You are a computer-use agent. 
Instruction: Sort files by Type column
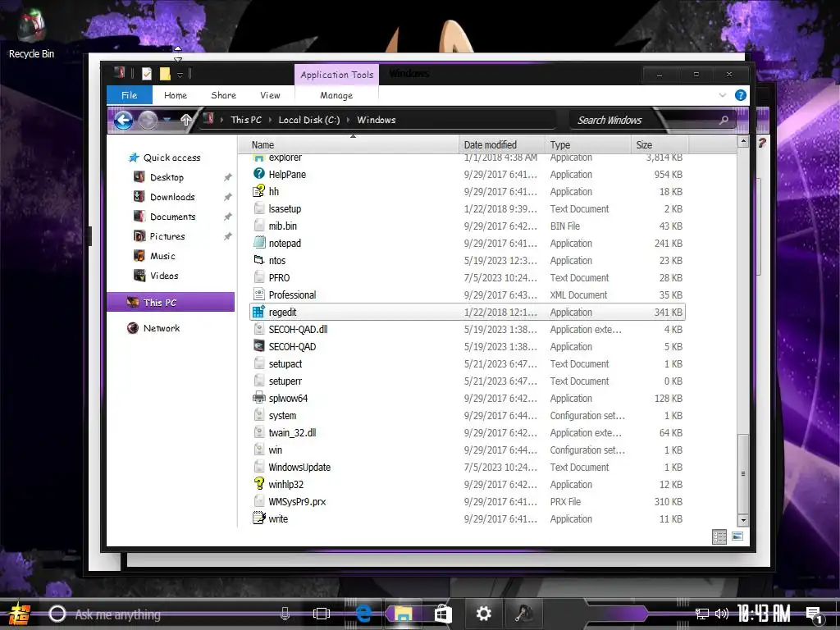point(588,144)
